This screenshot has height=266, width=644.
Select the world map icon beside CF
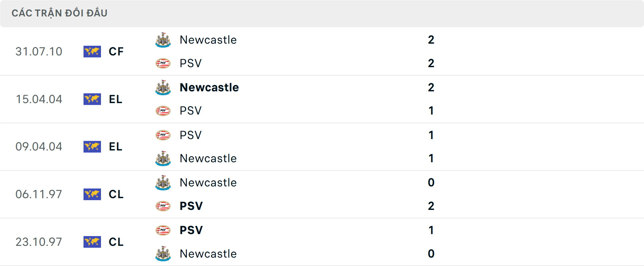[x=92, y=51]
